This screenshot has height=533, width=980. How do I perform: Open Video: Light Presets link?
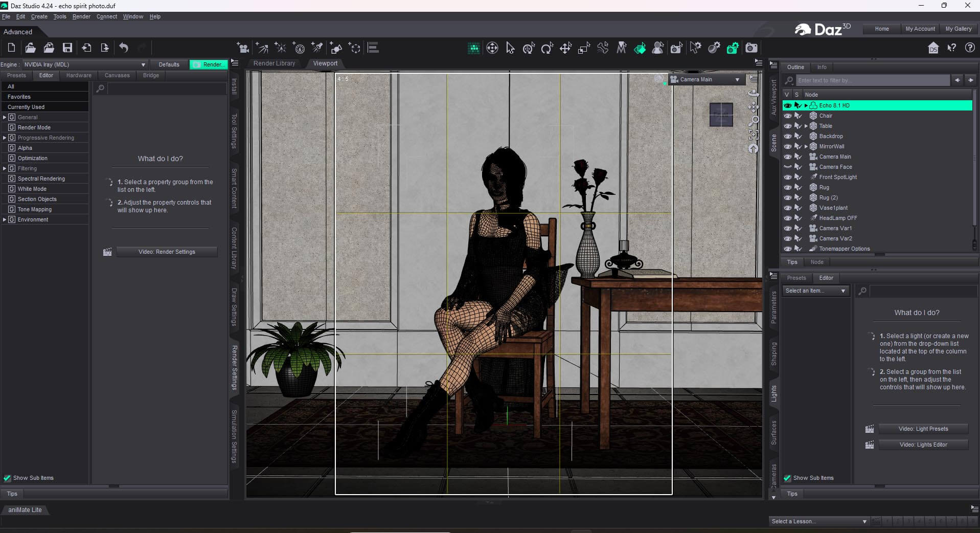coord(923,429)
